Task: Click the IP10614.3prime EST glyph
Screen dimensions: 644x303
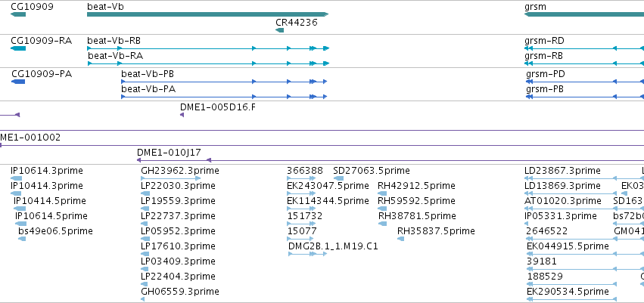Action: (x=16, y=178)
